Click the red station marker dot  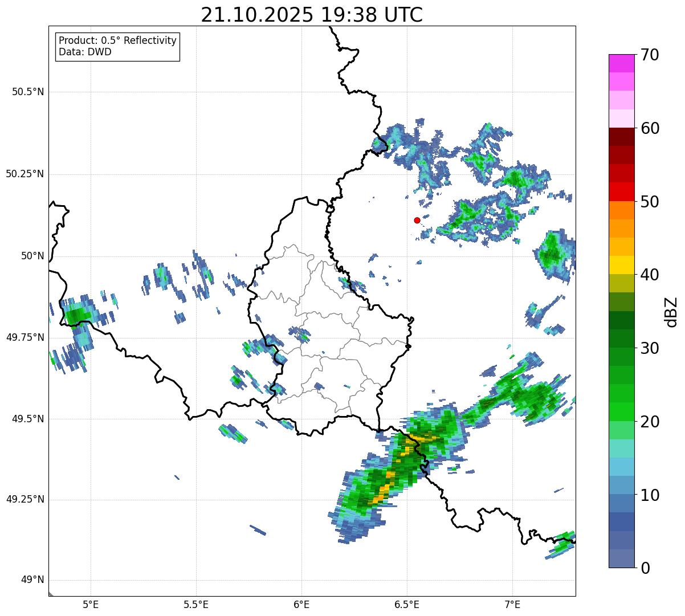(x=417, y=220)
